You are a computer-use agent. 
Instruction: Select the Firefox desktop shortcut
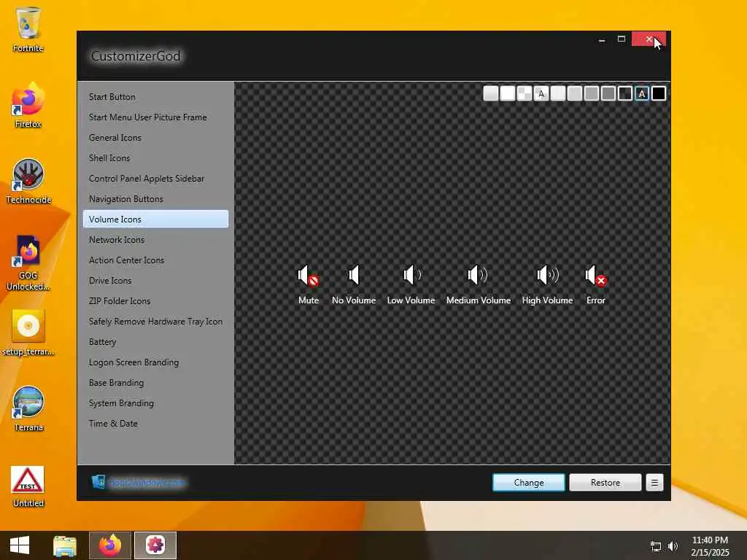28,105
